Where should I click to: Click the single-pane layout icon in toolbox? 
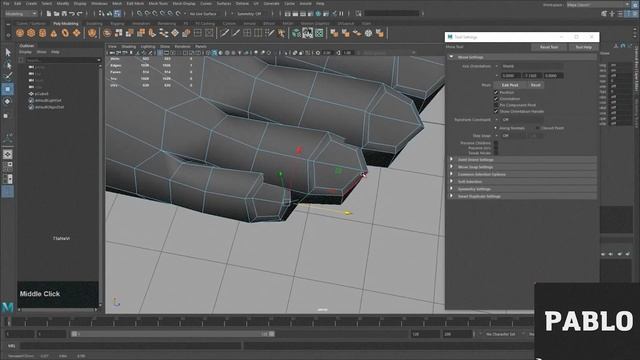coord(8,154)
